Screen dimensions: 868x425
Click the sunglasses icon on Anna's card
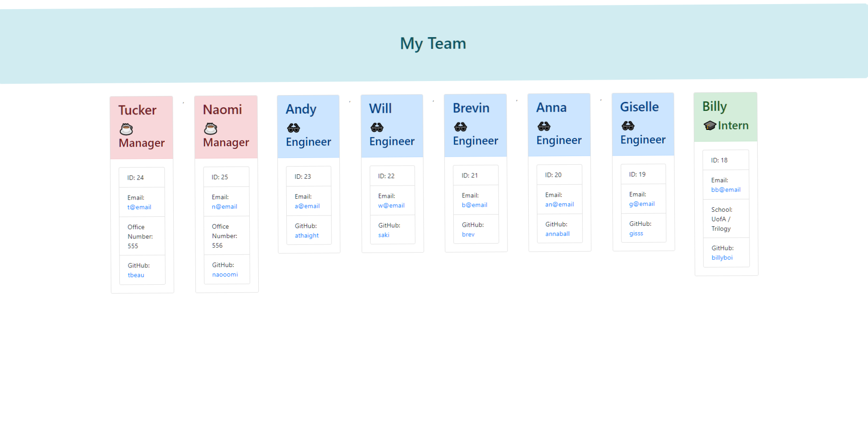tap(544, 127)
